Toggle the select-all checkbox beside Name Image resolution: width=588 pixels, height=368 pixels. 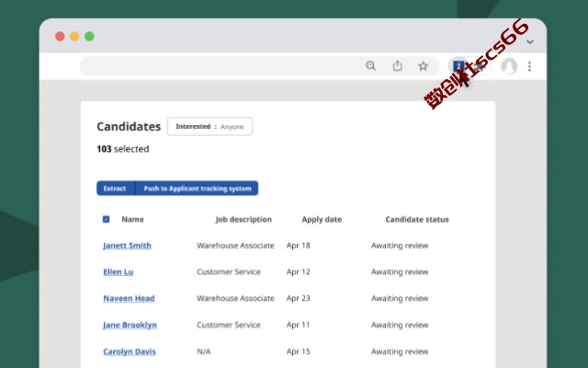[107, 219]
